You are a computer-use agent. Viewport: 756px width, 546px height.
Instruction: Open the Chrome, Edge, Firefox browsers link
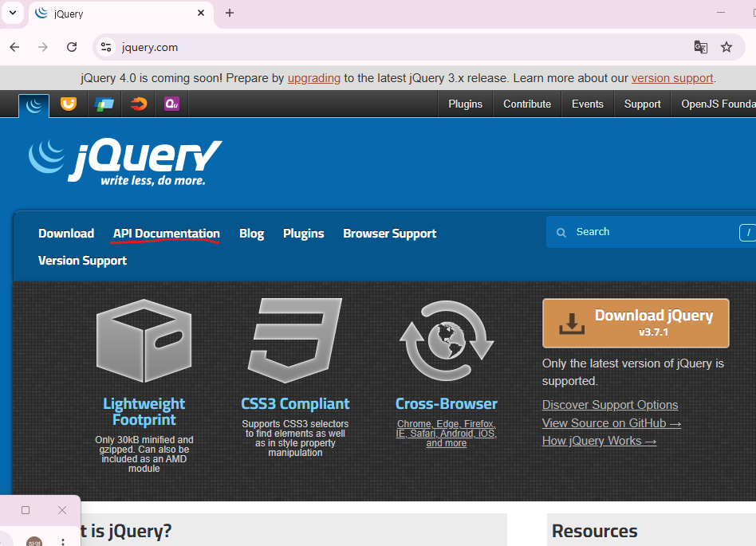446,434
